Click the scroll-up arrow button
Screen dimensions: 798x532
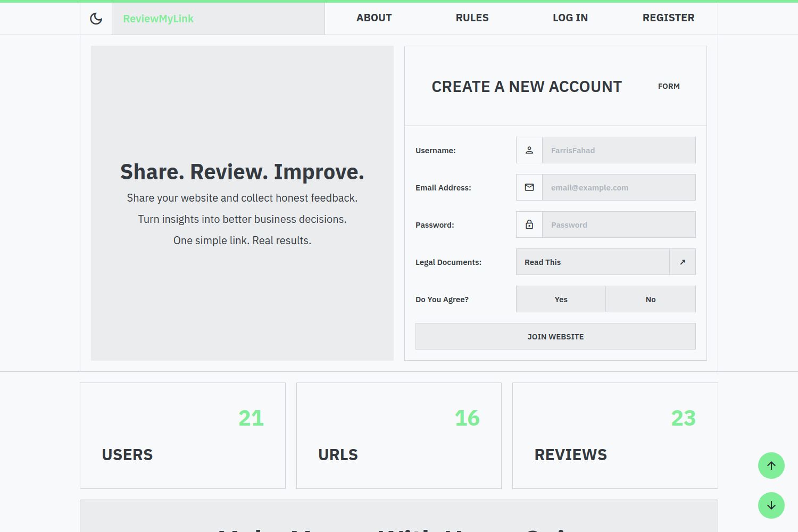(771, 465)
